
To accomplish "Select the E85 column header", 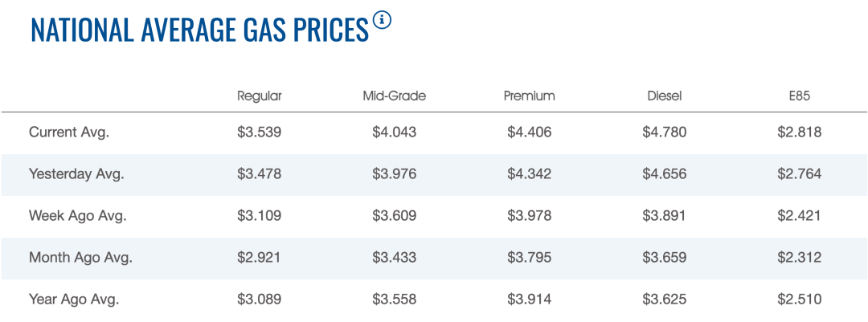I will pos(800,96).
